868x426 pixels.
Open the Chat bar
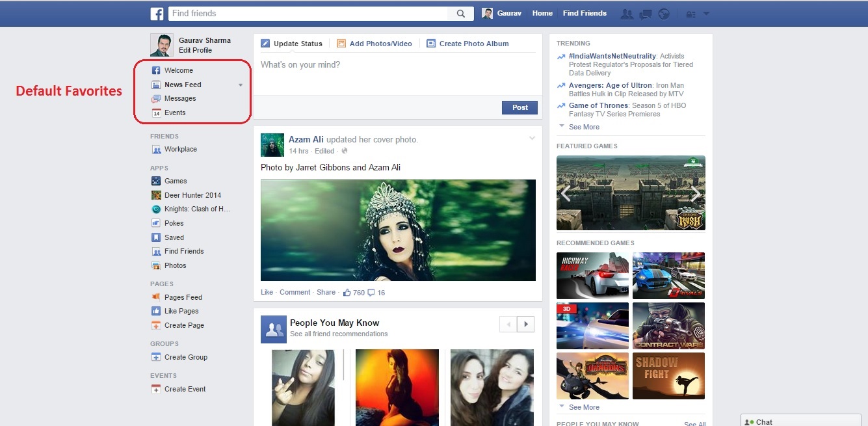[x=801, y=421]
